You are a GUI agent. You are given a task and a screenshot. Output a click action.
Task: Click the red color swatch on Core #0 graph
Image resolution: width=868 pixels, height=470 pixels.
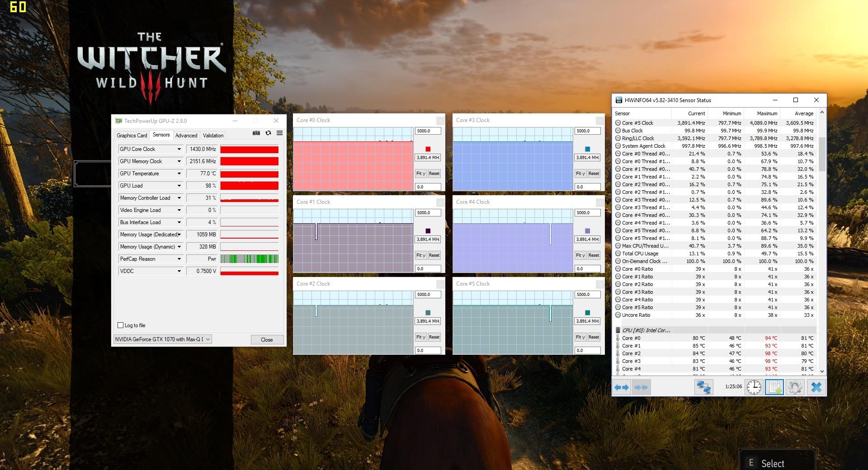[428, 149]
